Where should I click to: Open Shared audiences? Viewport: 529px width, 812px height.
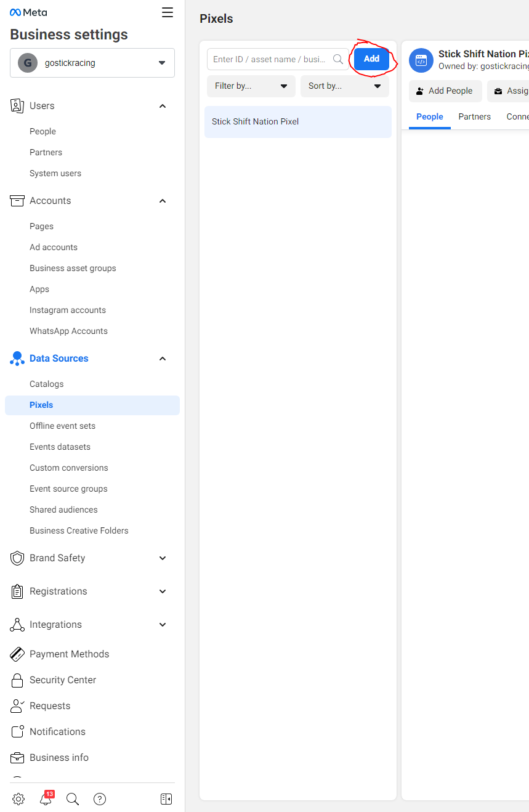(63, 510)
